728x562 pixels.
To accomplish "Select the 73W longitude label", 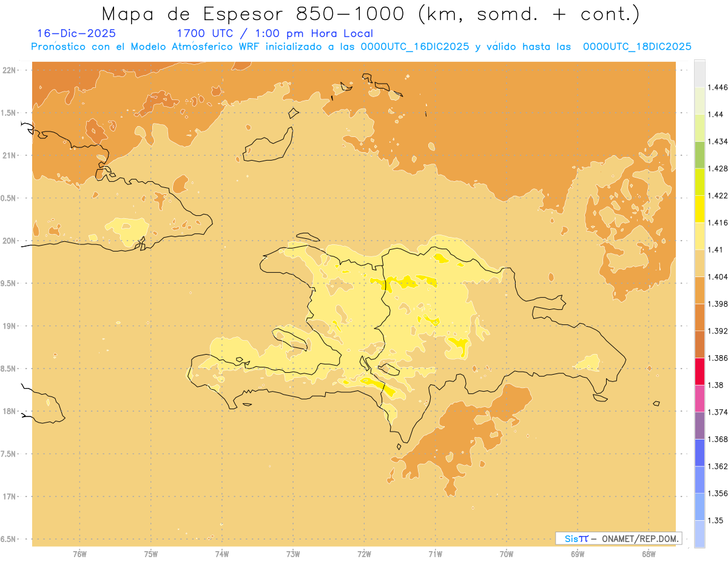I will click(x=293, y=554).
